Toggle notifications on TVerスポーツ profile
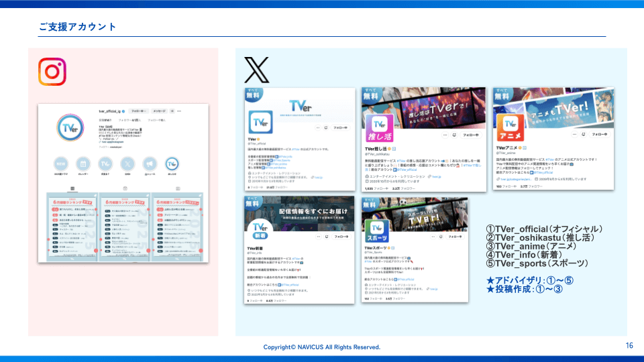Viewport: 644px width, 362px height. [441, 237]
